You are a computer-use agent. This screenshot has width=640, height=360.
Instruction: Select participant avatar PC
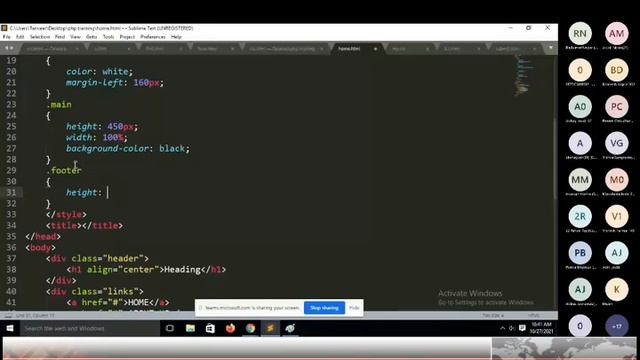coord(617,107)
